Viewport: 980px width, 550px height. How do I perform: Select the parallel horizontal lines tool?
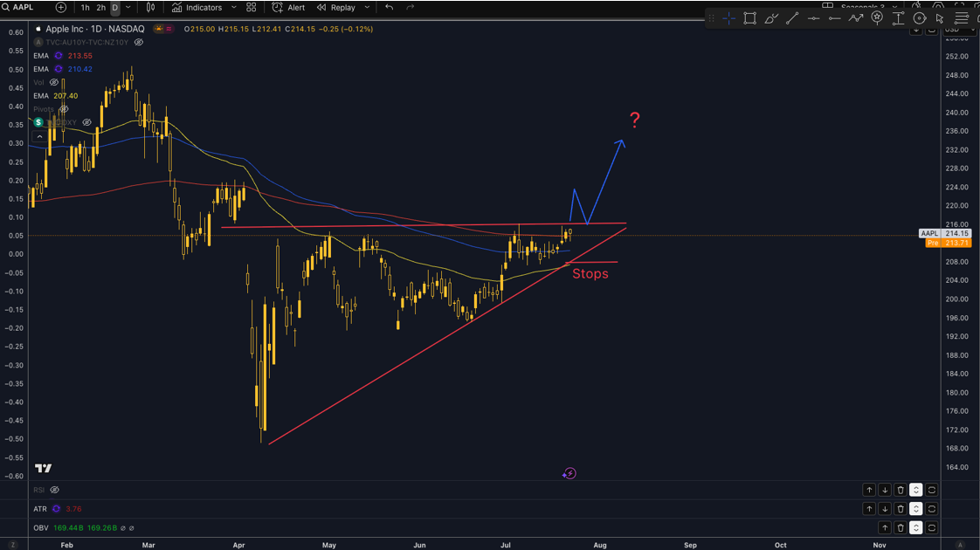click(x=962, y=18)
